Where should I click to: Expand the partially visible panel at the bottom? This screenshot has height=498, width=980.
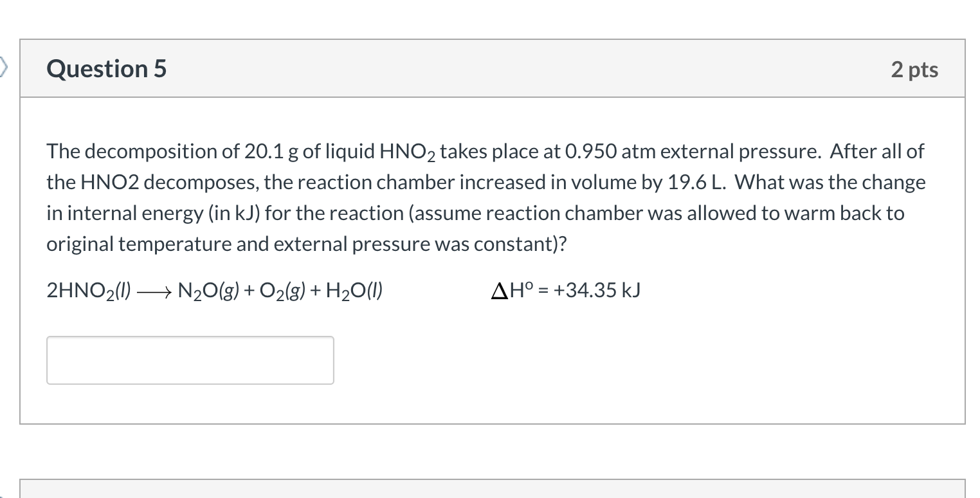(490, 490)
